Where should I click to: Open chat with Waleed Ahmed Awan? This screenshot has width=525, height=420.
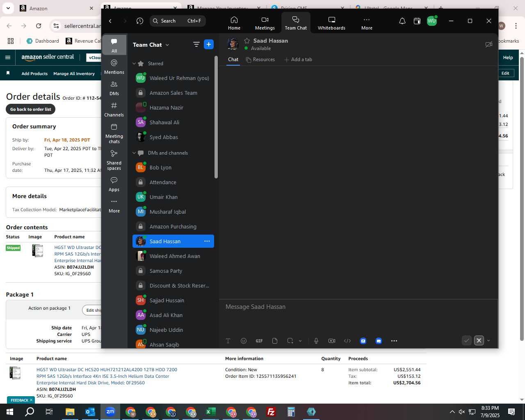point(173,256)
